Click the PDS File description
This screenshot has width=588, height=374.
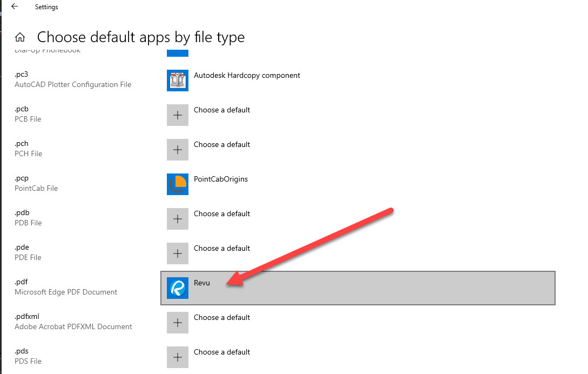pyautogui.click(x=28, y=361)
